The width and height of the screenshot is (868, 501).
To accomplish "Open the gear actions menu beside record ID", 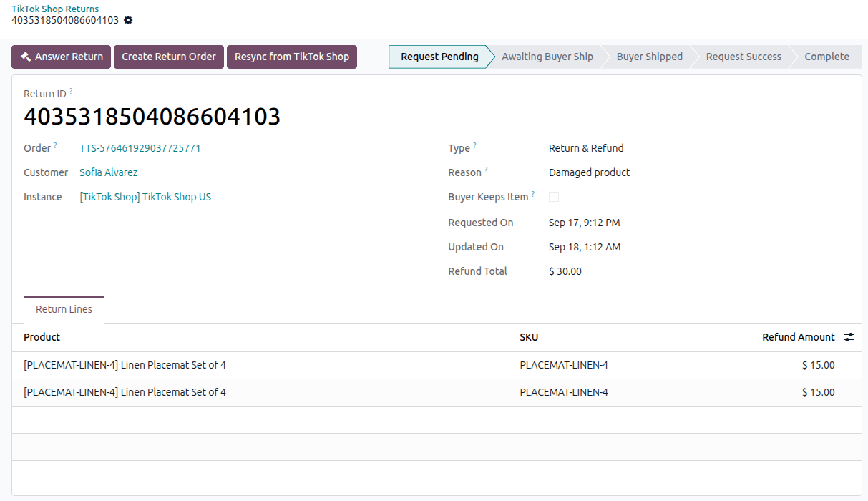I will [128, 20].
